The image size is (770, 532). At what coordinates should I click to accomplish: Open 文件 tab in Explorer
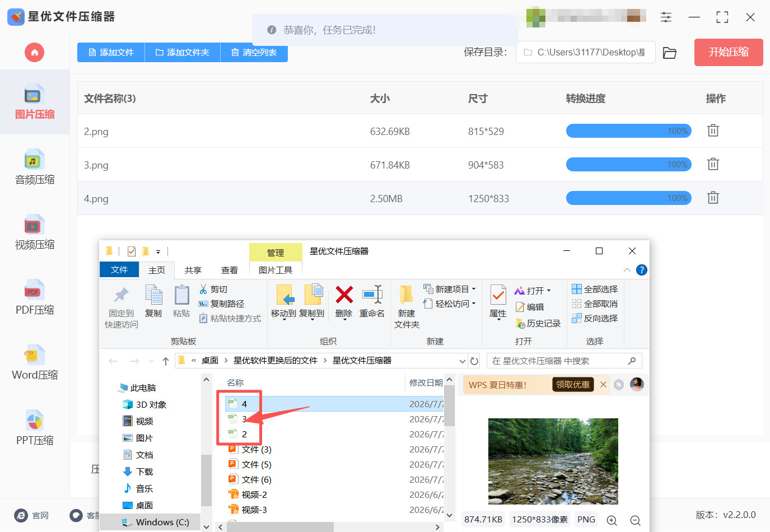119,270
